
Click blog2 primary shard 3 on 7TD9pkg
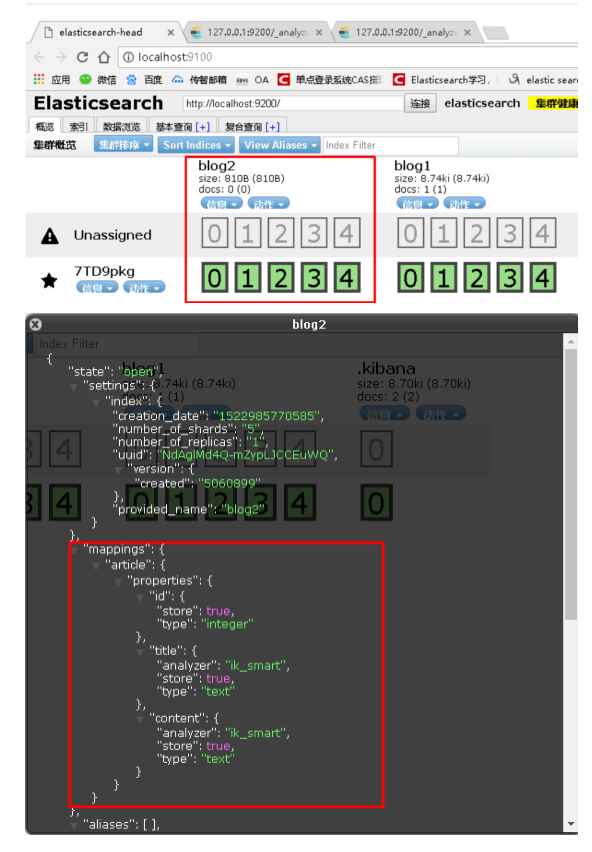[x=314, y=278]
